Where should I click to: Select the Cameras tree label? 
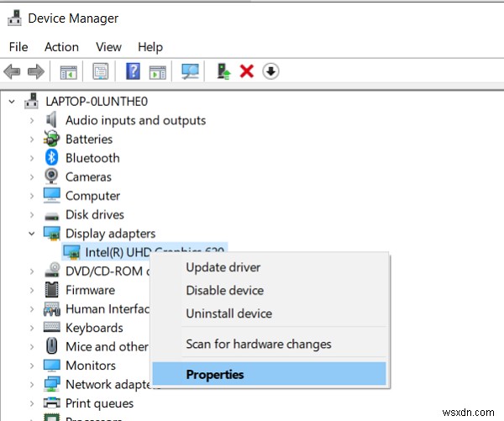point(88,177)
